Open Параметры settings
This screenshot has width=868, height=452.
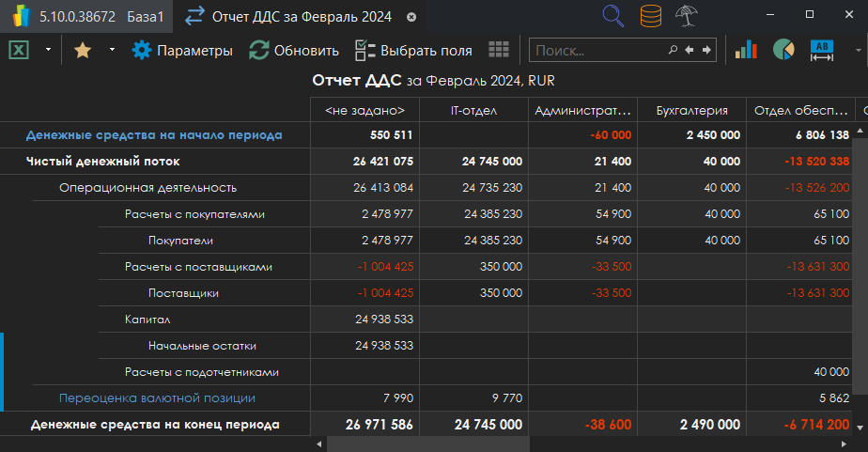(x=182, y=51)
